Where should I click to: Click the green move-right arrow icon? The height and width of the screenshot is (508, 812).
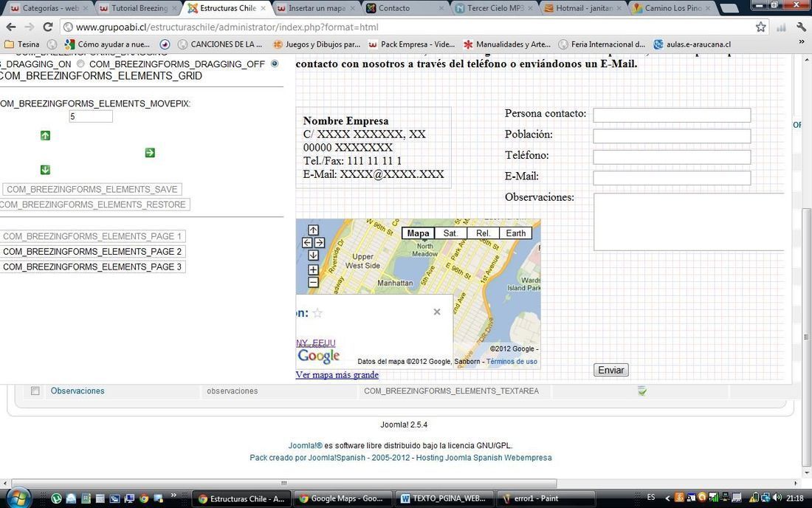(x=150, y=153)
